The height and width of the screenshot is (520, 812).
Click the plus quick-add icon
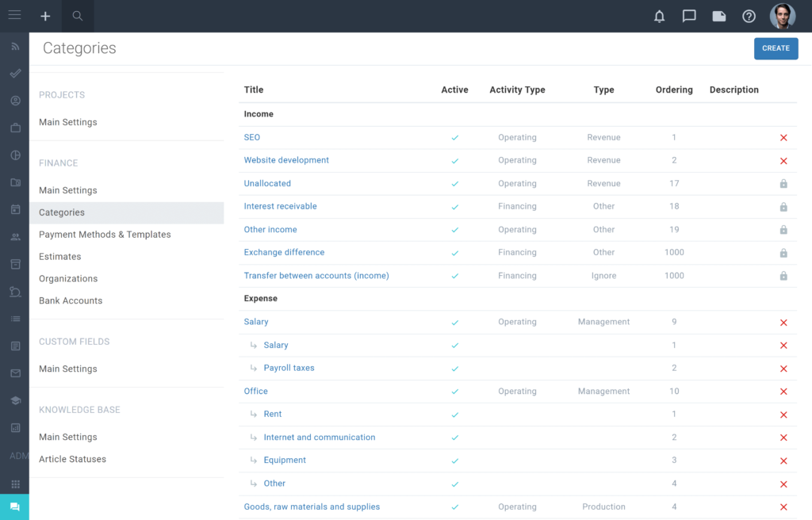pyautogui.click(x=45, y=16)
